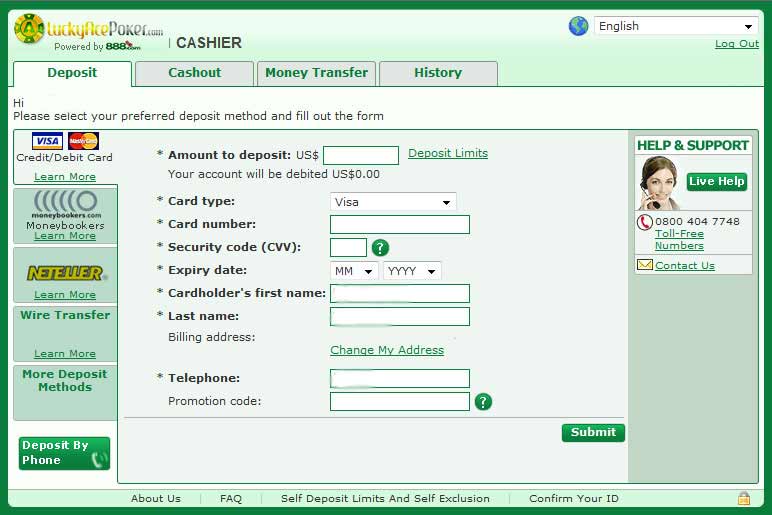772x515 pixels.
Task: Open the English language dropdown
Action: coord(675,26)
